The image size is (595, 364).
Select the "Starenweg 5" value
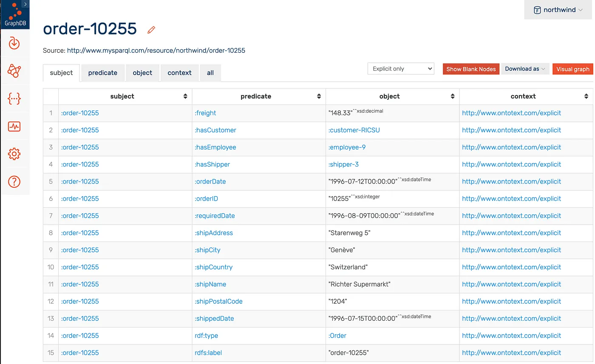tap(349, 233)
